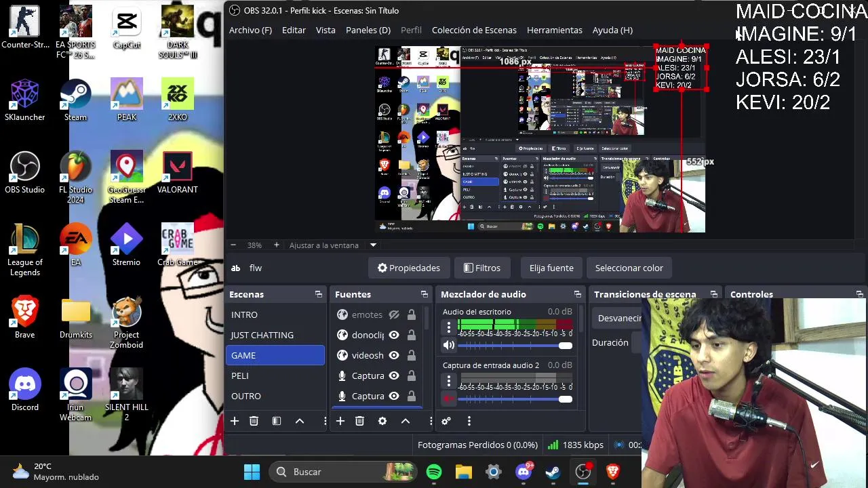Hide the donoclip source
The height and width of the screenshot is (488, 868).
click(x=394, y=335)
